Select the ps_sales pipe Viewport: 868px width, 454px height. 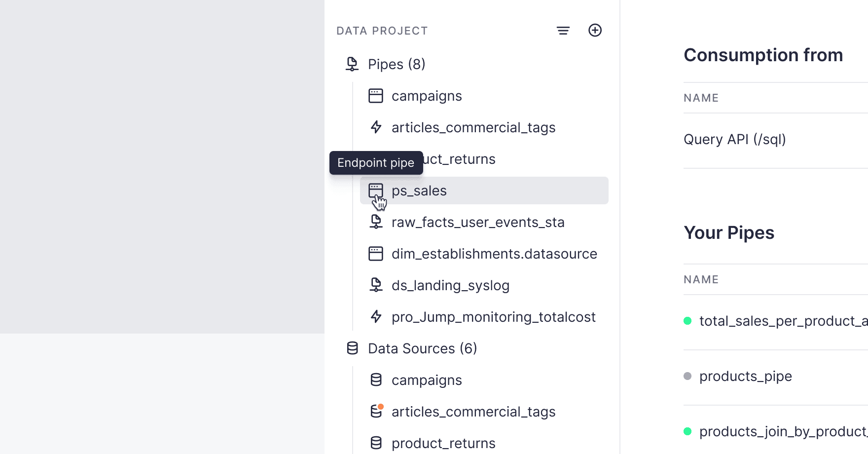pos(484,190)
